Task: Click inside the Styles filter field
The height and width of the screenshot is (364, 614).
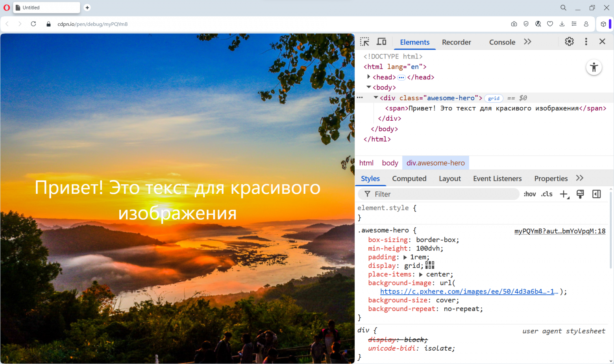Action: pyautogui.click(x=433, y=194)
